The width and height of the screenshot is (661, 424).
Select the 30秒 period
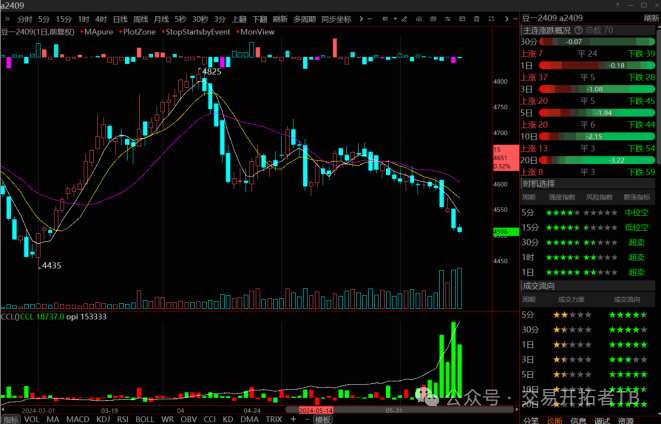(200, 19)
